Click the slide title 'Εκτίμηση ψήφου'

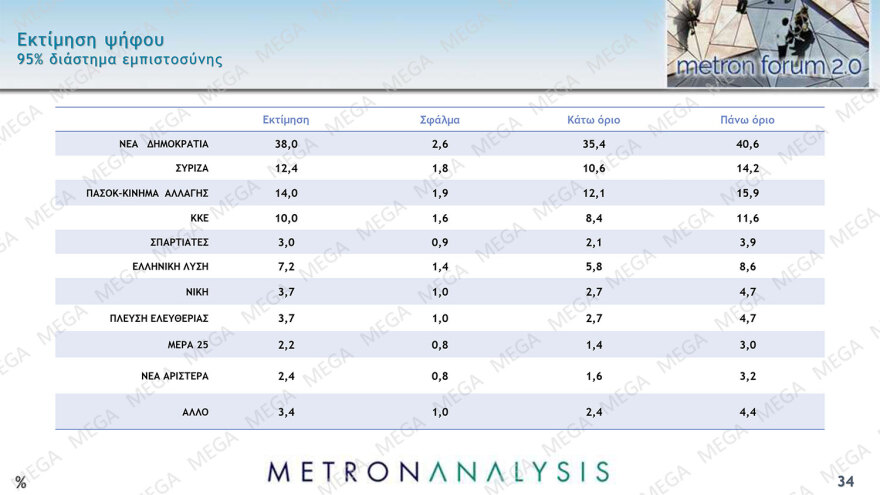click(90, 40)
